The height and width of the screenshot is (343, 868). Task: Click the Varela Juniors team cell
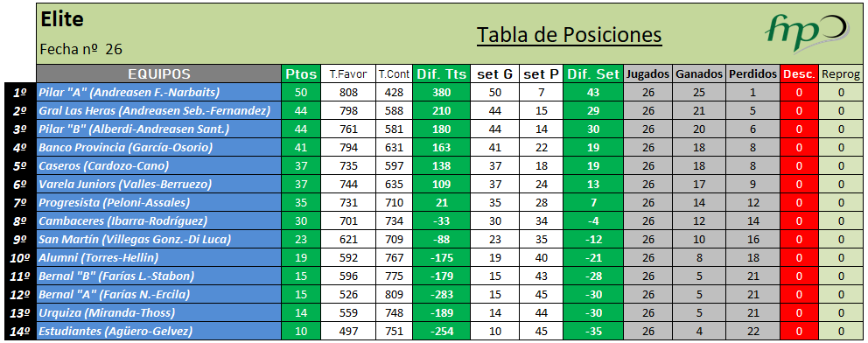coord(159,185)
